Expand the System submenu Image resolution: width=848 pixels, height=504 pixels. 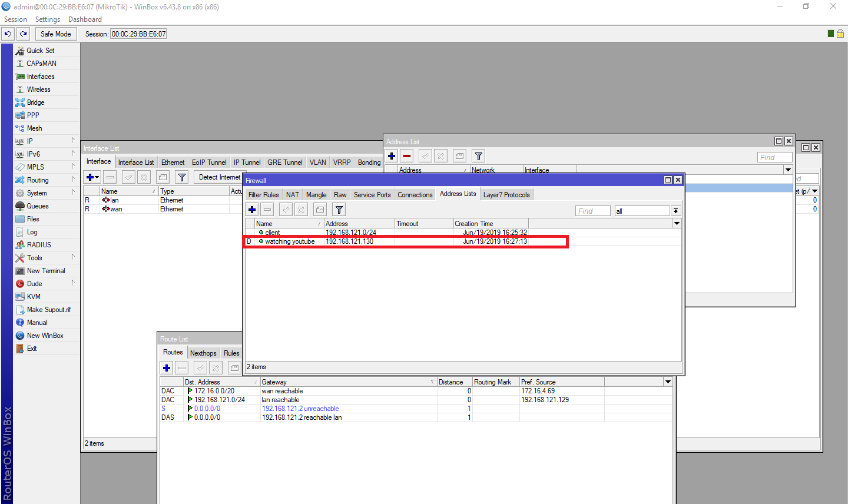(47, 193)
